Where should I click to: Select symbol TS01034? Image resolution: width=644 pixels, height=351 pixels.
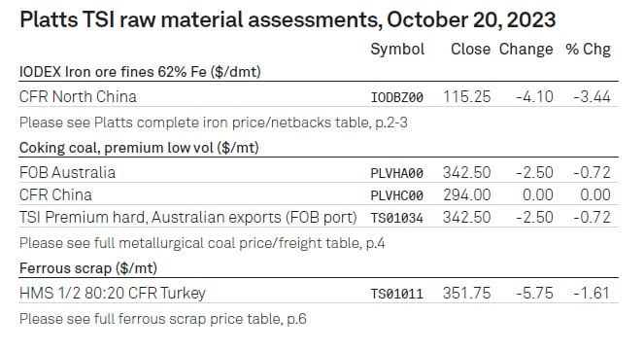(x=396, y=218)
